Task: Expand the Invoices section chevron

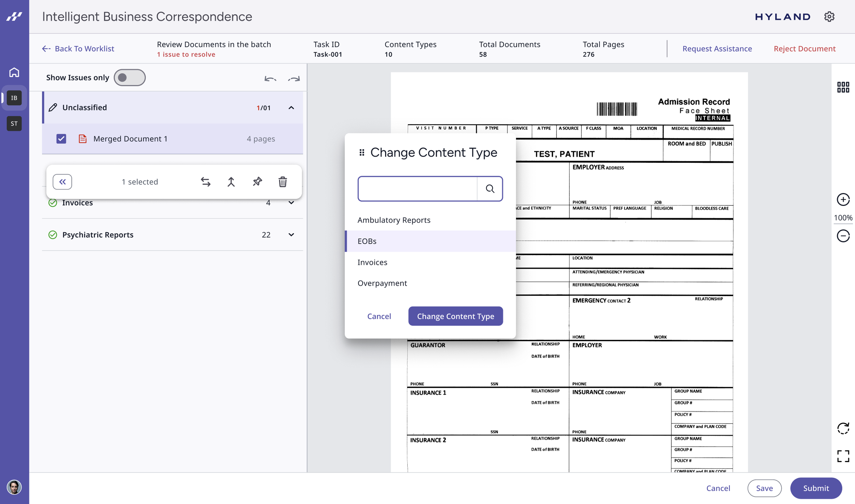Action: tap(291, 203)
